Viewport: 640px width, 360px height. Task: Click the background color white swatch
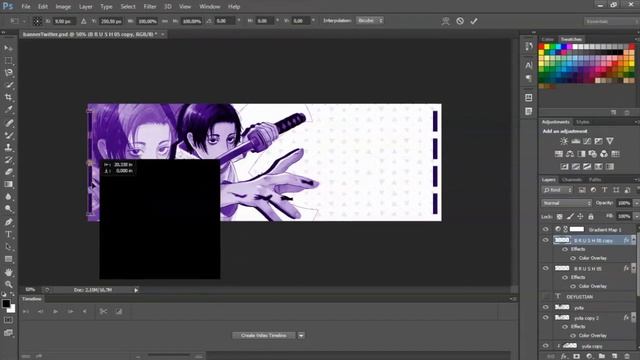click(13, 310)
